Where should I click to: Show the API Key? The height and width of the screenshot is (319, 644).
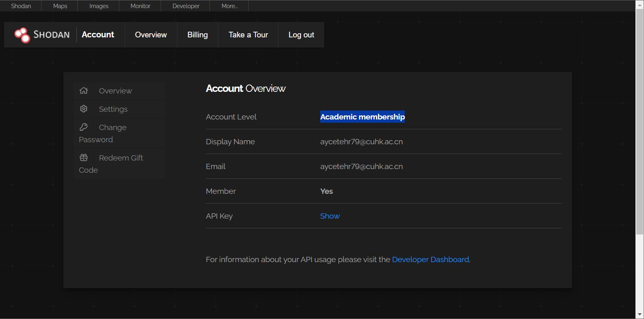[330, 216]
